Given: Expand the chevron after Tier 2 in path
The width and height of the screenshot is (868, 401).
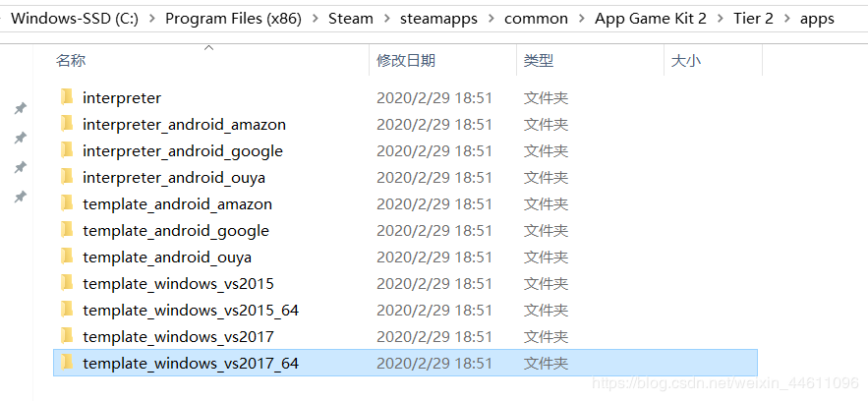Looking at the screenshot, I should coord(786,19).
